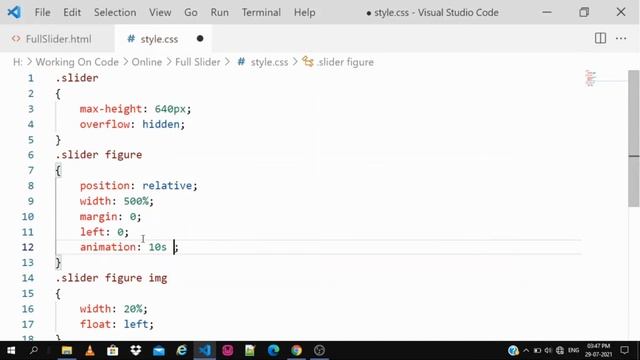Open File Explorer from the taskbar
640x360 pixels.
[x=67, y=350]
